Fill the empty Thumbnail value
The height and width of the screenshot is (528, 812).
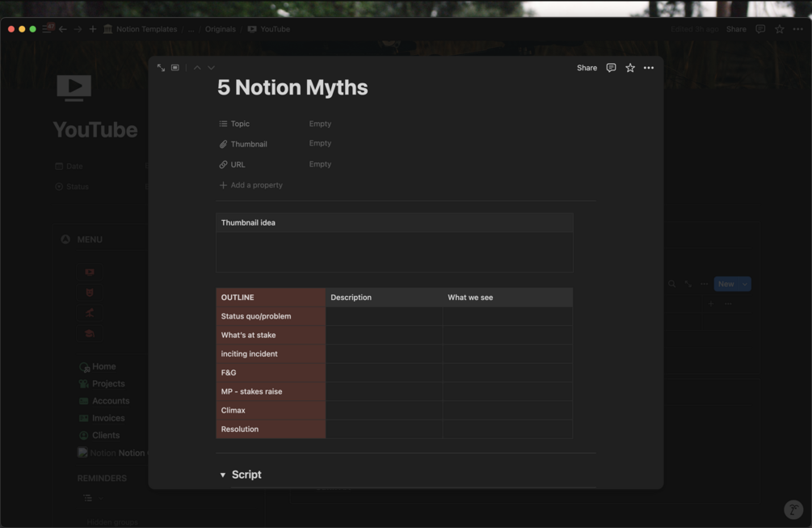coord(320,143)
